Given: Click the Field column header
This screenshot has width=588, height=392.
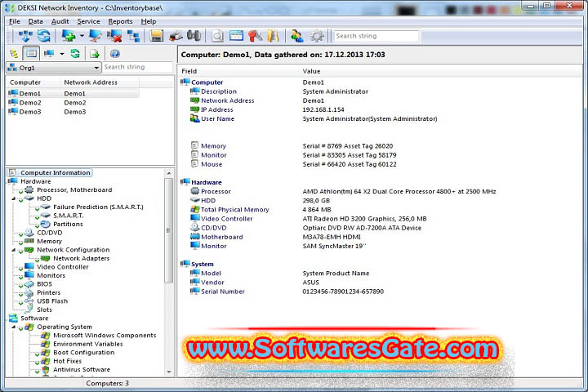Looking at the screenshot, I should click(x=240, y=71).
